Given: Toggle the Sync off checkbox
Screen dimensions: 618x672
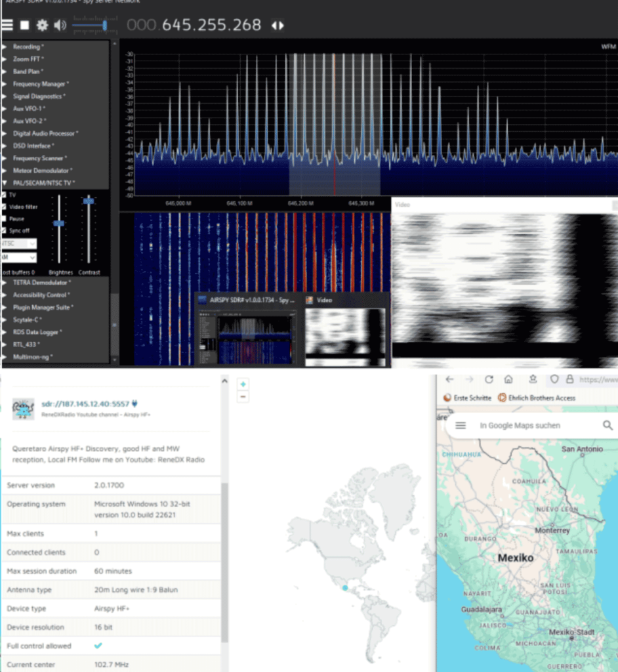Looking at the screenshot, I should 4,230.
